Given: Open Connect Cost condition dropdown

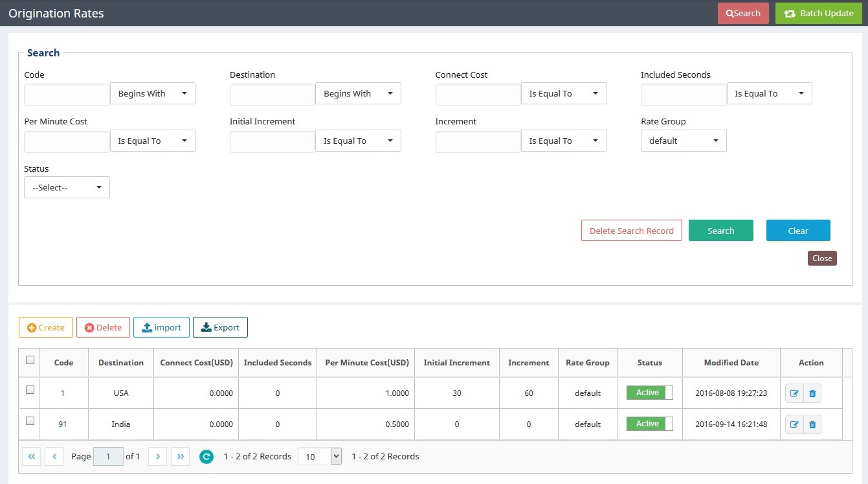Looking at the screenshot, I should 564,93.
